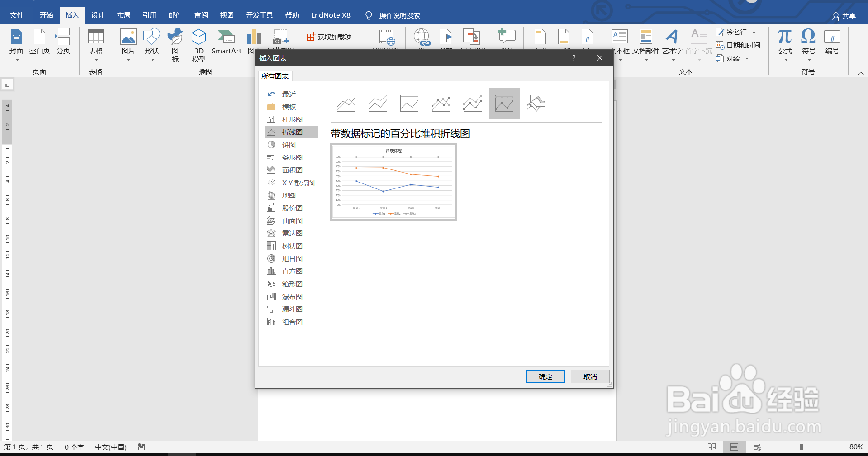Select stacked line with markers subtype
The width and height of the screenshot is (868, 456).
(473, 103)
